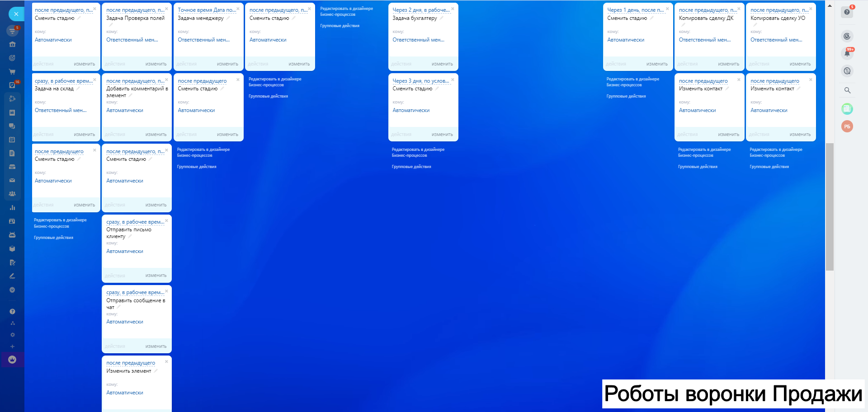Viewport: 868px width, 412px height.
Task: Edit title of Задача на склад robot
Action: [x=78, y=89]
